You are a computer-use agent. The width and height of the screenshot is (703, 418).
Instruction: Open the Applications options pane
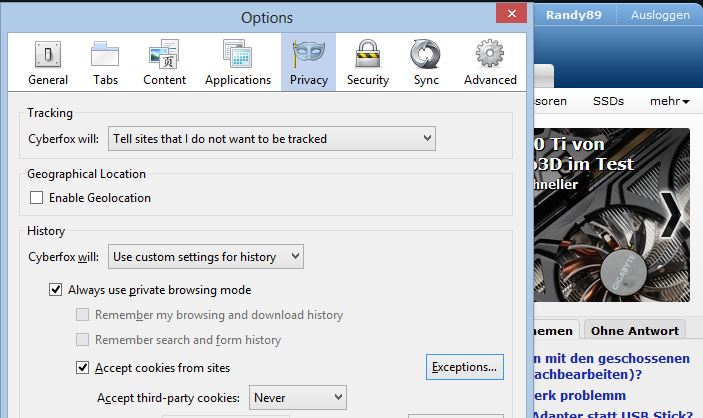(238, 62)
